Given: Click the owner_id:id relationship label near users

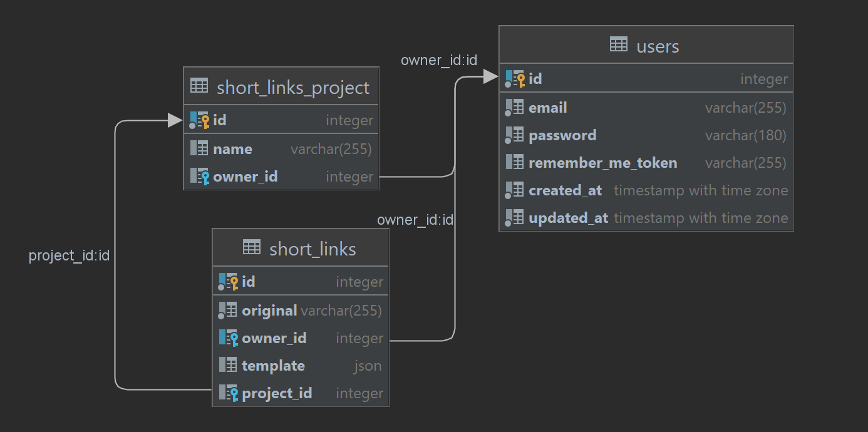Looking at the screenshot, I should point(439,60).
